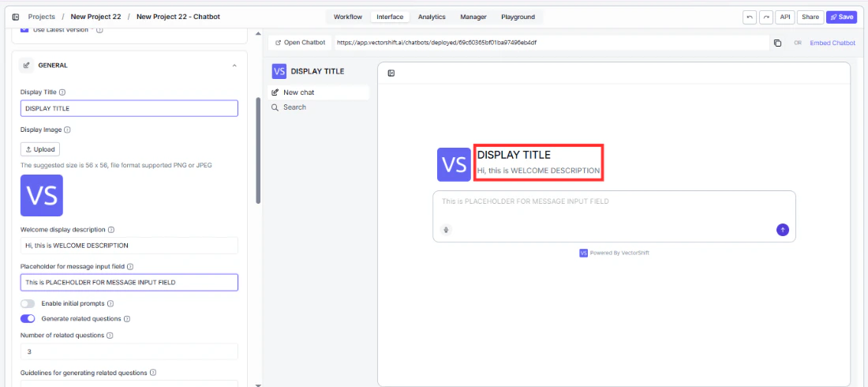
Task: Save the chatbot with the Save button
Action: coord(841,17)
